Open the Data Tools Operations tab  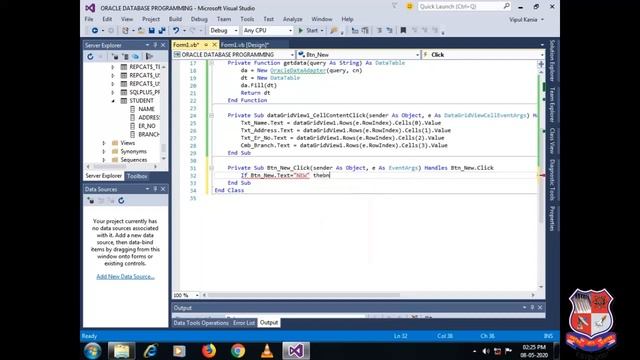[201, 323]
